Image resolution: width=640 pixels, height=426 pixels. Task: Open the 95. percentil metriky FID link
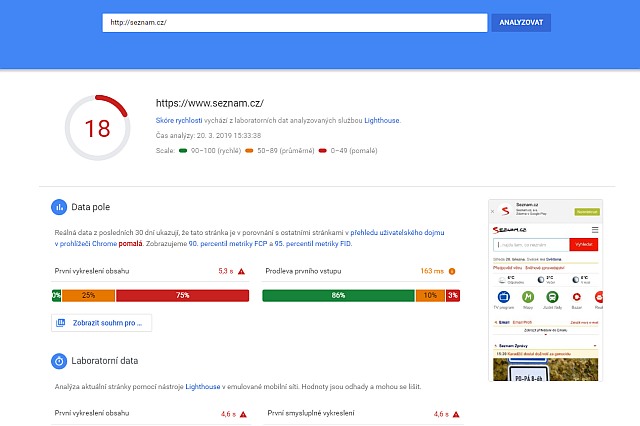pyautogui.click(x=313, y=244)
